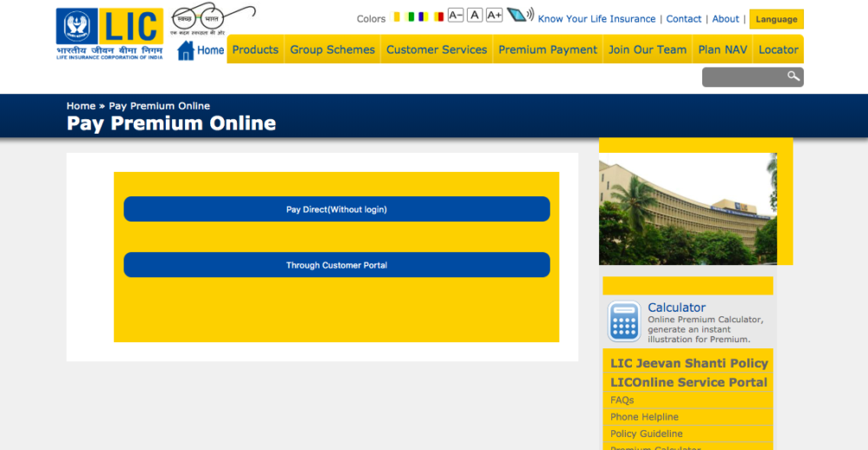Open the FAQs sidebar link
Image resolution: width=868 pixels, height=450 pixels.
(622, 400)
